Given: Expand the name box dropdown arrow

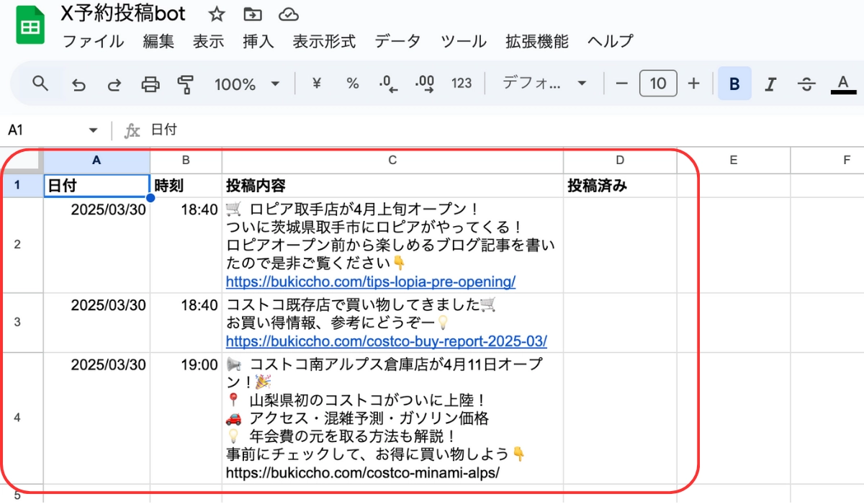Looking at the screenshot, I should (x=93, y=130).
